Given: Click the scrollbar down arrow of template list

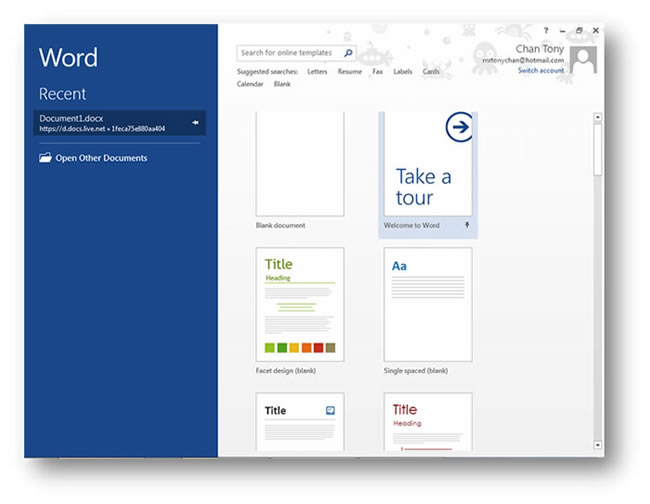Looking at the screenshot, I should (x=598, y=443).
